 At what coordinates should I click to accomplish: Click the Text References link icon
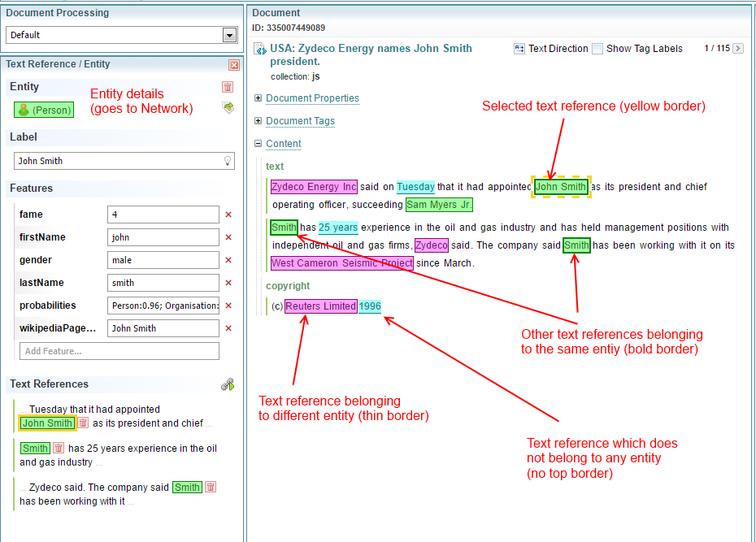228,384
